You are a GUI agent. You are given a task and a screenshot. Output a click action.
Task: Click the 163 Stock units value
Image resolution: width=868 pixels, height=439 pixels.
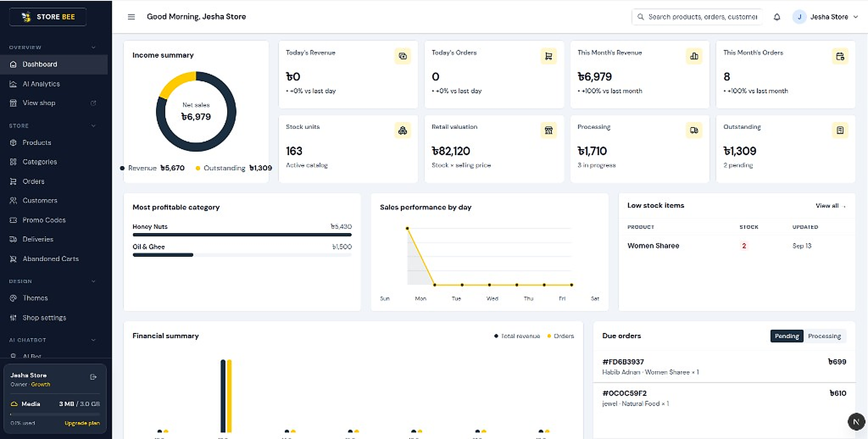[x=294, y=151]
